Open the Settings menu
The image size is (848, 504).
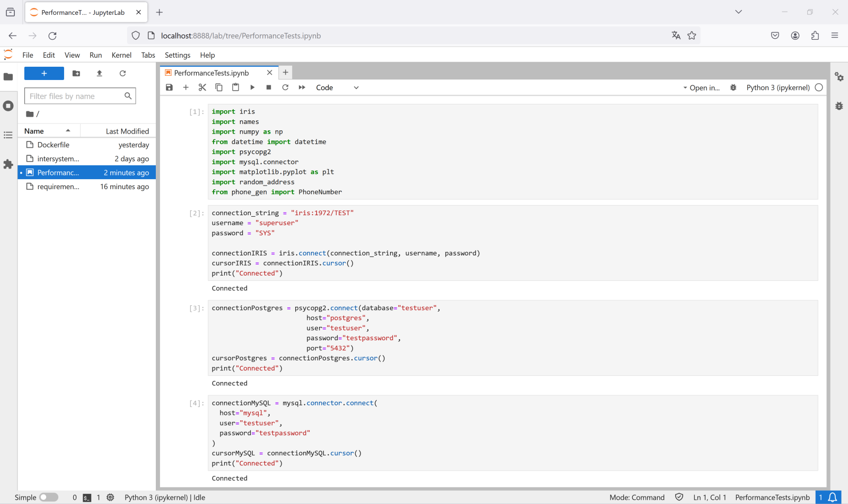pos(177,55)
